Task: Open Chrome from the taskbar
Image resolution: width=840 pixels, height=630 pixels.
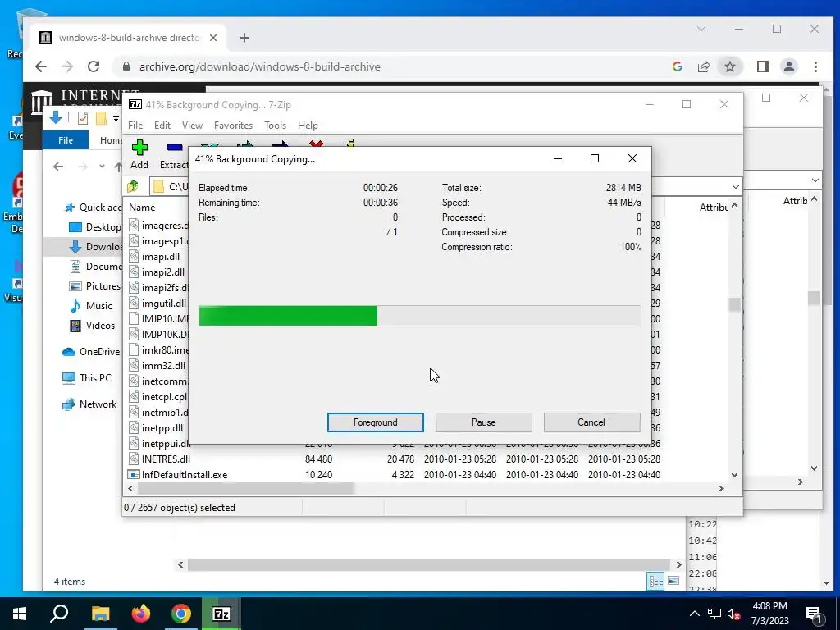Action: click(x=181, y=614)
